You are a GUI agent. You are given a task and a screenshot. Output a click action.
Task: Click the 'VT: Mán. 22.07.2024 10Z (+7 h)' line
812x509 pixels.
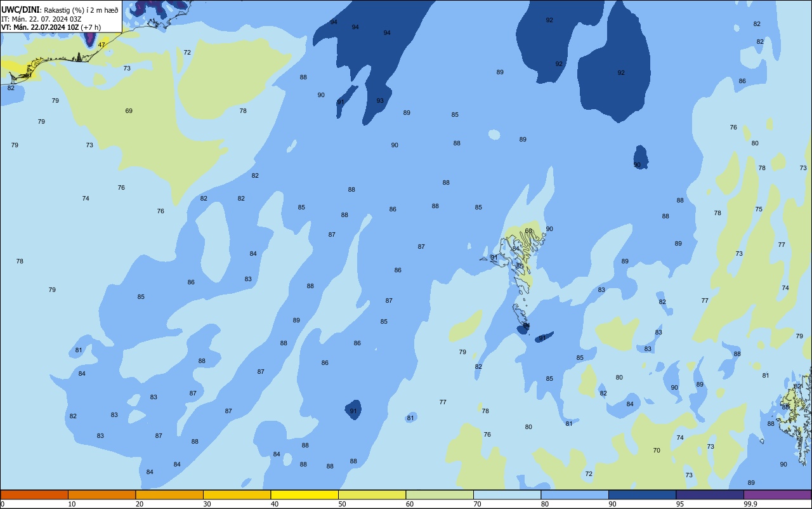point(51,27)
